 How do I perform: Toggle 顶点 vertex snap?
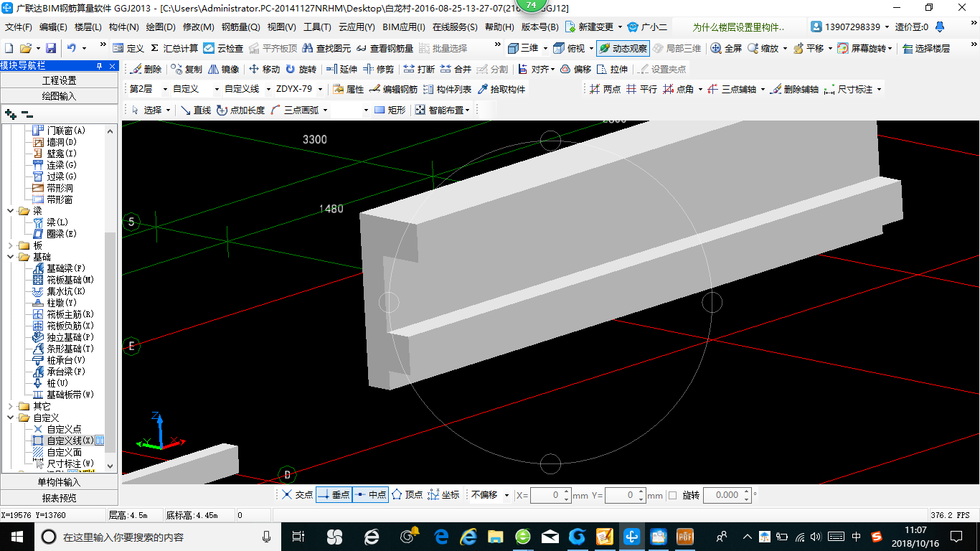(407, 495)
